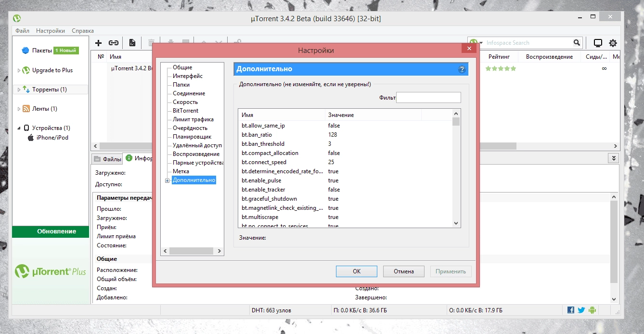
Task: Click the Применить button
Action: (451, 271)
